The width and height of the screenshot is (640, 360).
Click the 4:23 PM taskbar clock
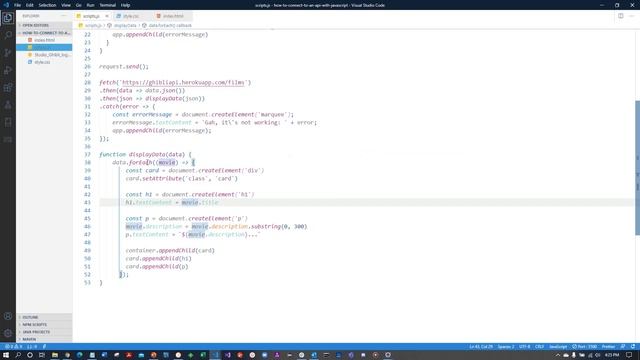[x=611, y=355]
